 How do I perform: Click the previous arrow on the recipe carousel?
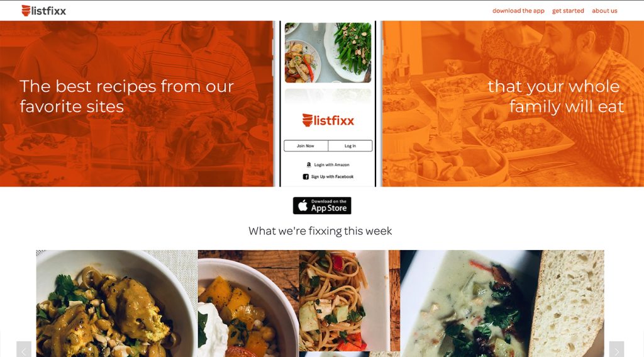[x=24, y=349]
